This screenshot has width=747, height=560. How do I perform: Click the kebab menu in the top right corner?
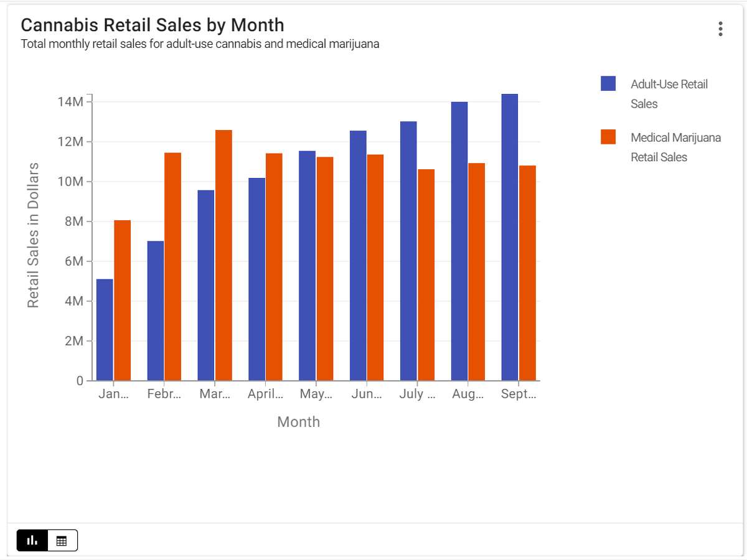[x=720, y=29]
